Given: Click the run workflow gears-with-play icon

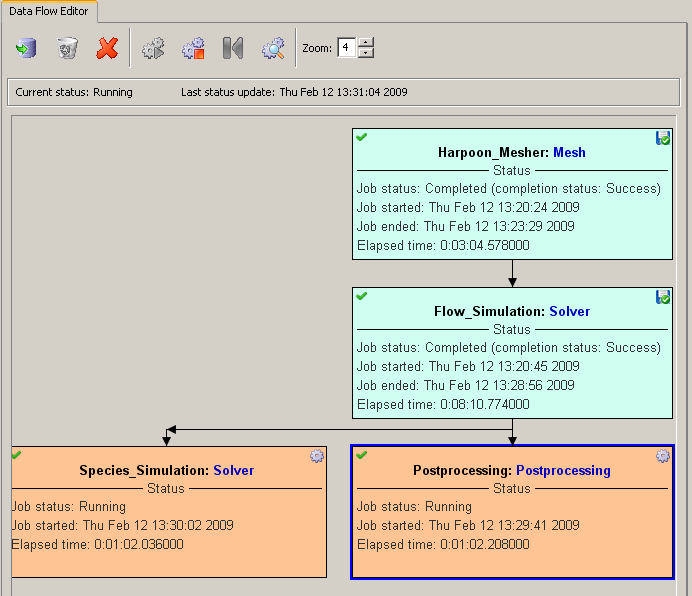Looking at the screenshot, I should pos(153,48).
